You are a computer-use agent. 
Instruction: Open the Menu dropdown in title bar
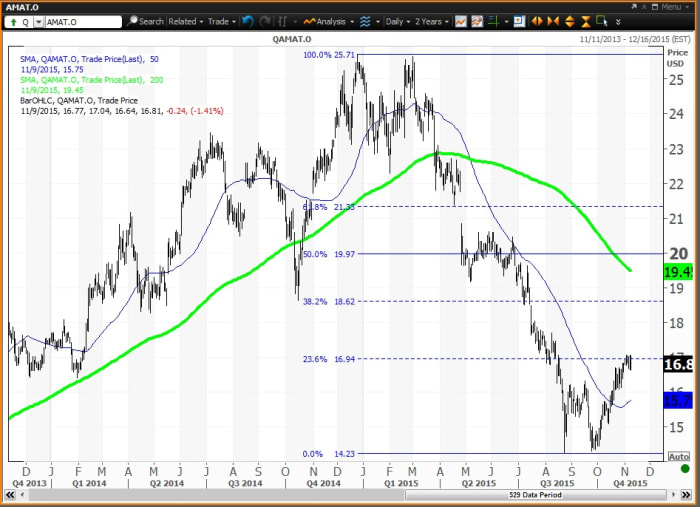[676, 7]
